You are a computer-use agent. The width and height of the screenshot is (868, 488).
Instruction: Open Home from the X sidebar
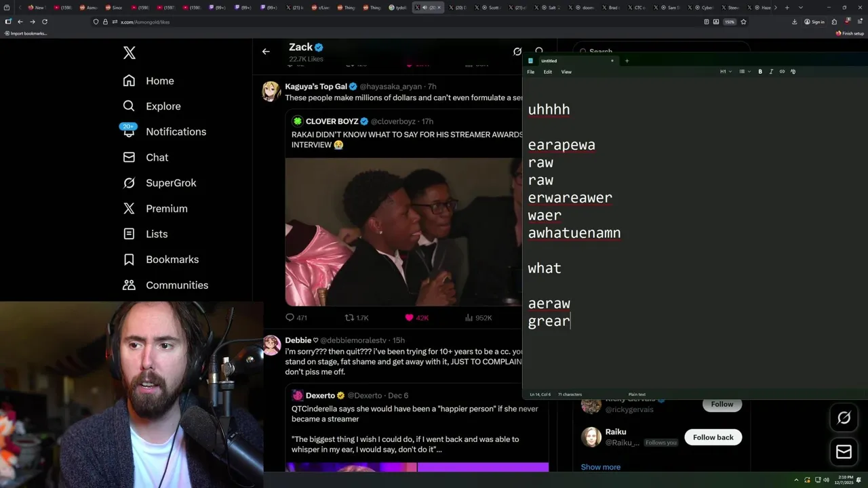coord(149,81)
